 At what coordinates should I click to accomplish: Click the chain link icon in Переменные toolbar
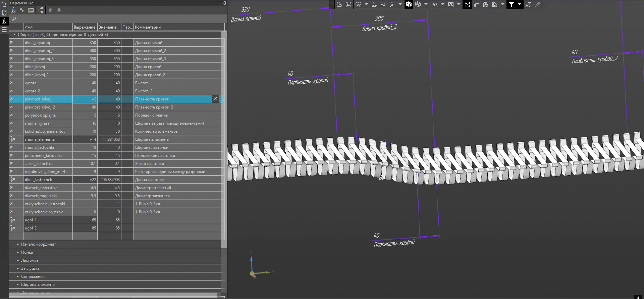22,10
